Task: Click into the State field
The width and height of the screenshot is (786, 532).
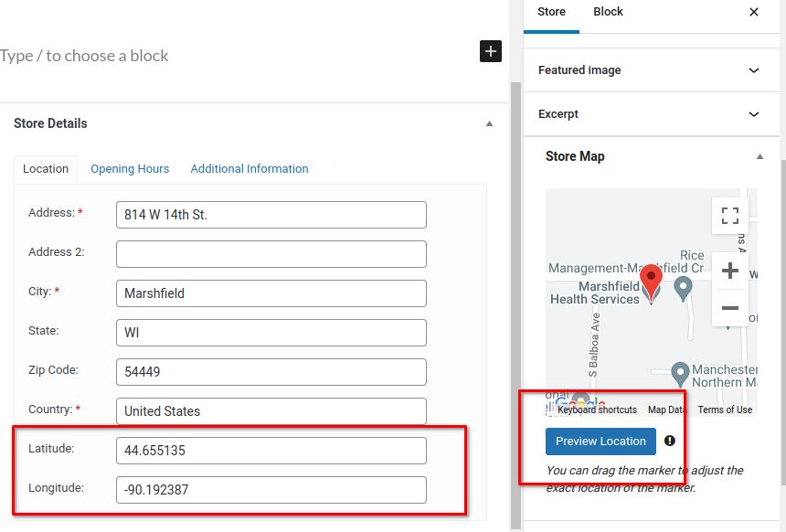Action: (271, 333)
